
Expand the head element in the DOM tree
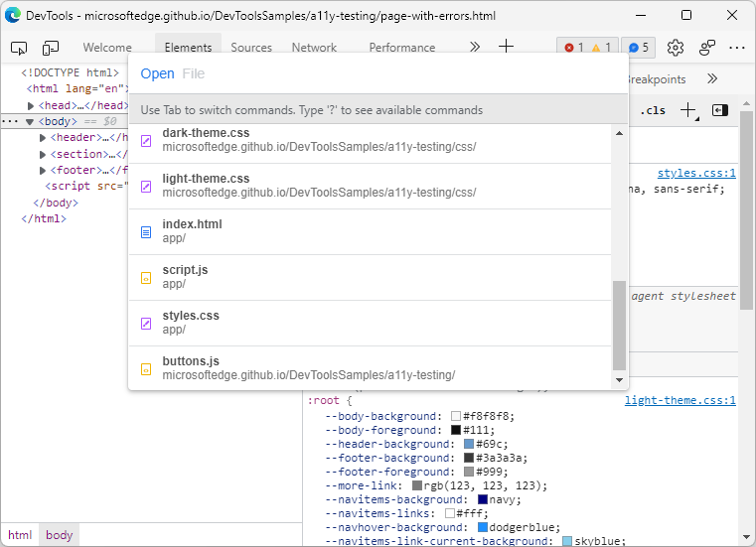(31, 105)
